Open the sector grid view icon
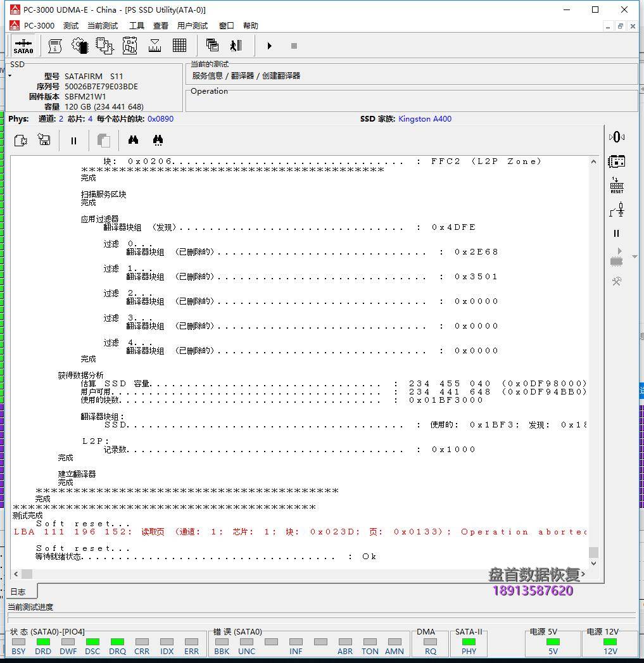This screenshot has height=663, width=644. click(179, 46)
